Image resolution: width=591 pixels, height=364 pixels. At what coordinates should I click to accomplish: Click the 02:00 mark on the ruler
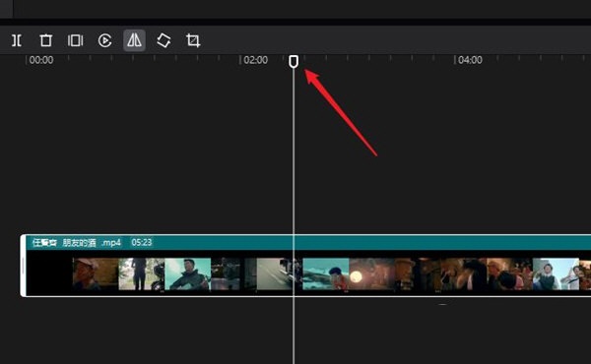[x=255, y=60]
